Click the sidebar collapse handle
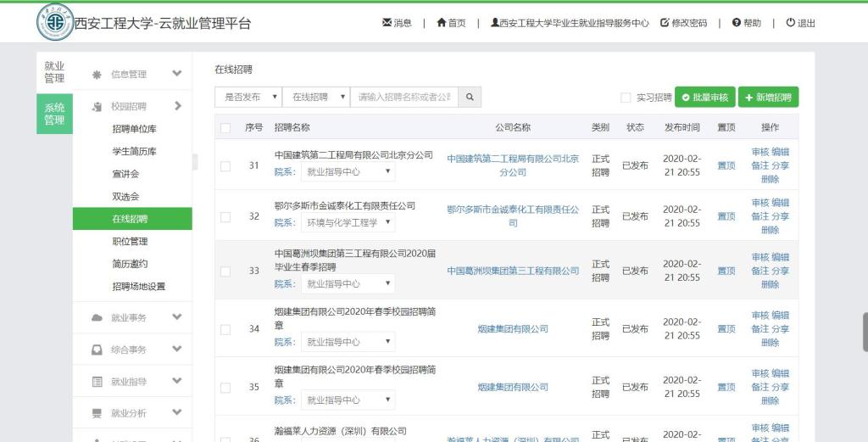 (x=195, y=162)
